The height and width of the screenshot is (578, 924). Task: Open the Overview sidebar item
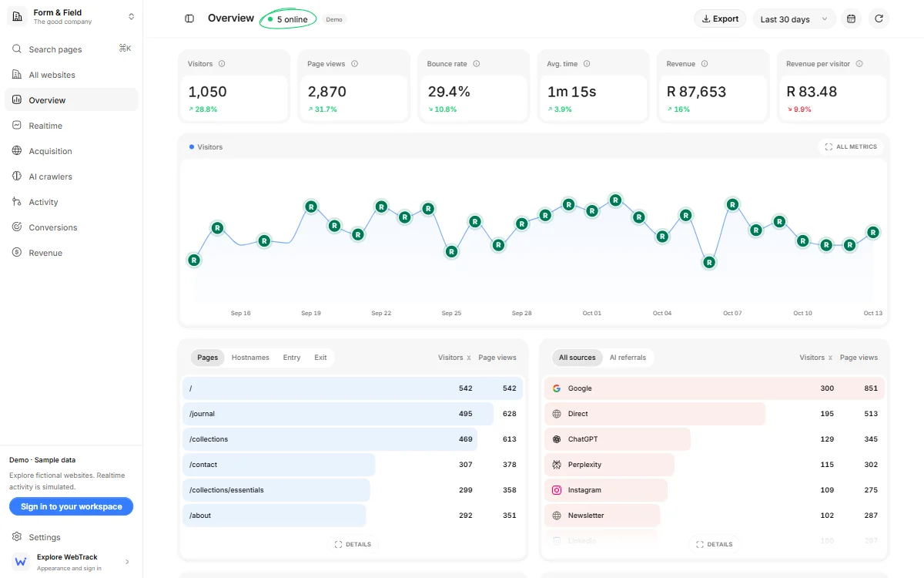[x=71, y=100]
